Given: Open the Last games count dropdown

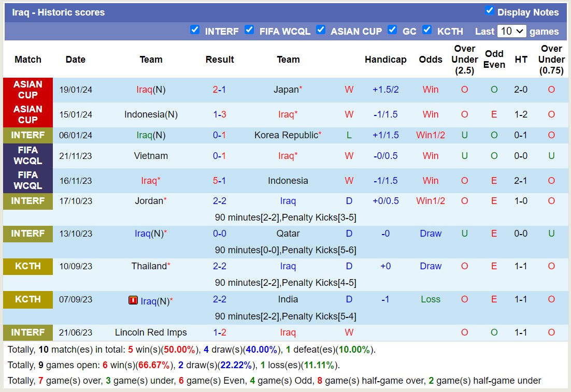Looking at the screenshot, I should [511, 31].
